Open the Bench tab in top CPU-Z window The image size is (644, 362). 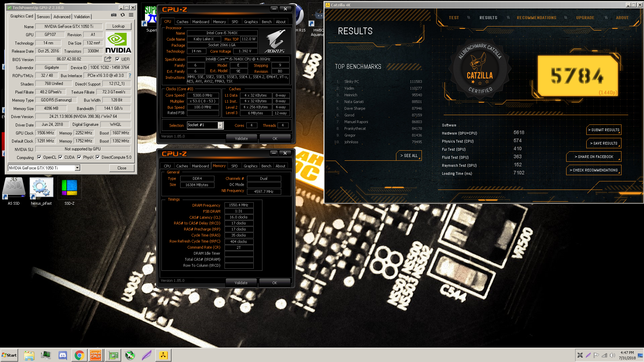267,22
